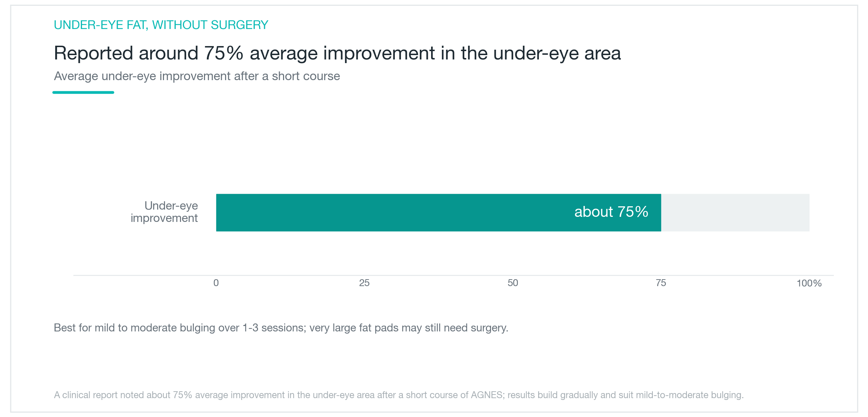The height and width of the screenshot is (417, 868).
Task: Click the horizontal axis baseline
Action: [454, 275]
